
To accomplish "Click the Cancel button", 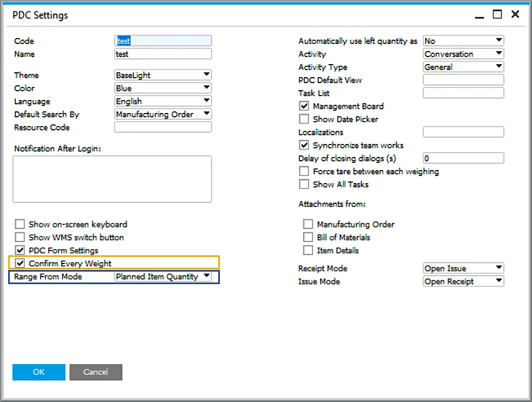I will pos(96,372).
